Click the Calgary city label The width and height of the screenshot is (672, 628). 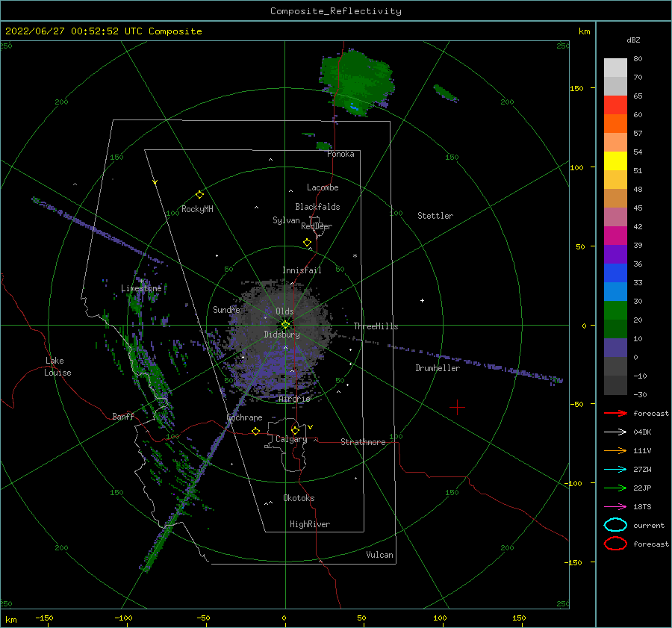click(x=291, y=439)
